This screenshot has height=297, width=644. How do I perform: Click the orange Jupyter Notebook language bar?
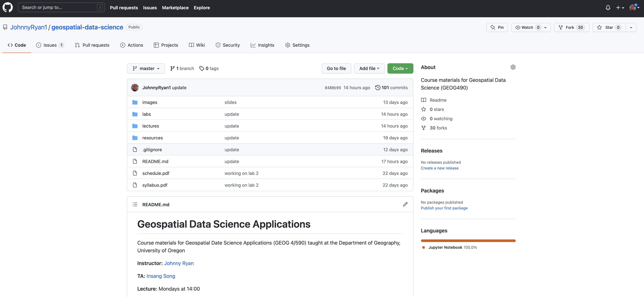pyautogui.click(x=468, y=241)
